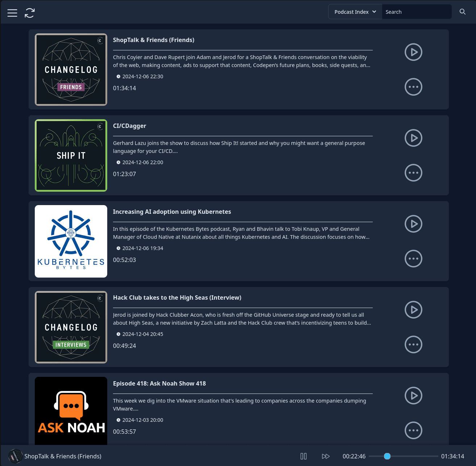The width and height of the screenshot is (476, 466).
Task: Click the Ship It cover art
Action: (x=71, y=155)
